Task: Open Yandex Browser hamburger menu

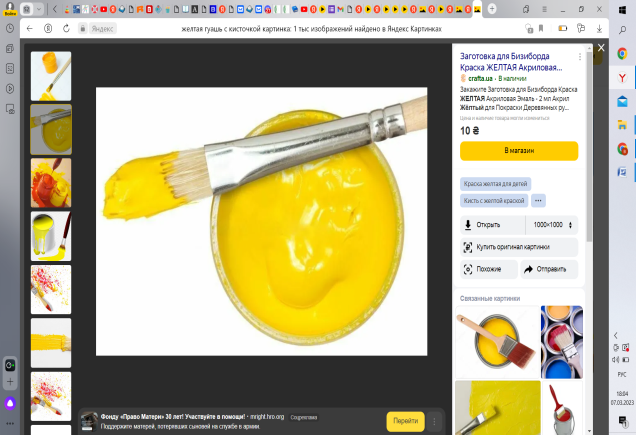Action: (x=544, y=9)
